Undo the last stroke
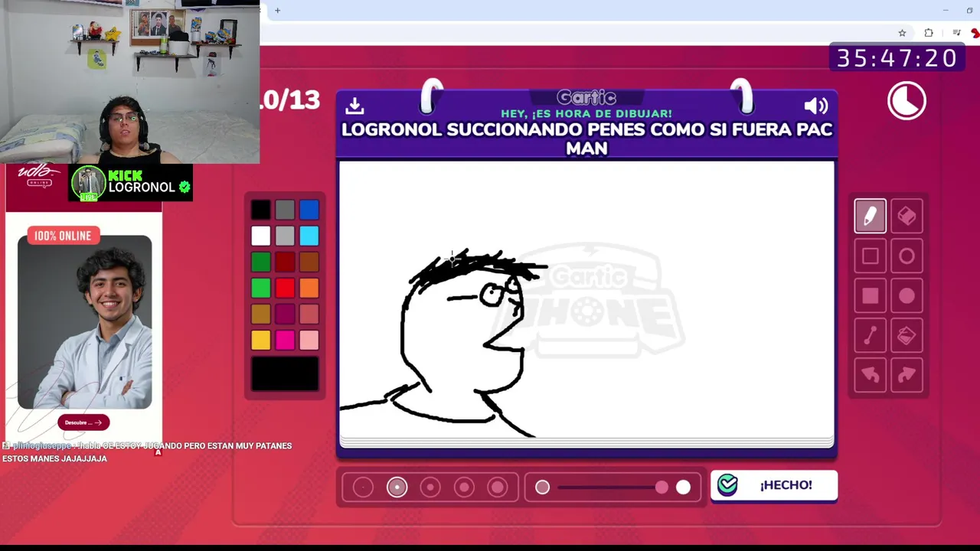 coord(870,375)
